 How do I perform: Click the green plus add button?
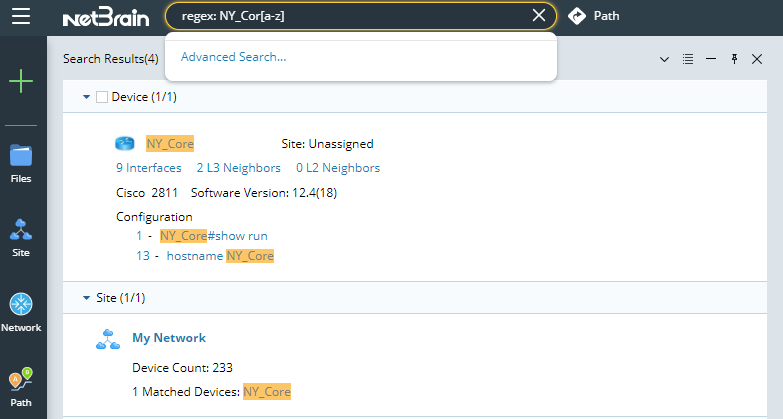(x=21, y=81)
